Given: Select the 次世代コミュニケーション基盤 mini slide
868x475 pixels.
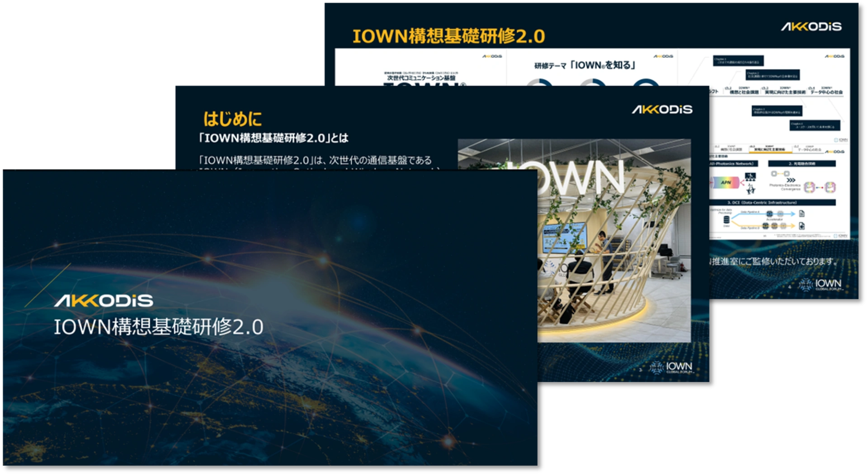Looking at the screenshot, I should 421,68.
